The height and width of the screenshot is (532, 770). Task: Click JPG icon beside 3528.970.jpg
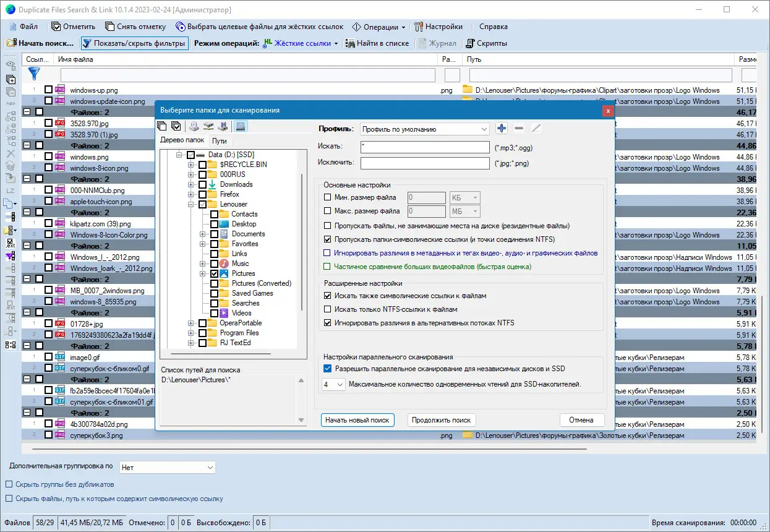60,123
